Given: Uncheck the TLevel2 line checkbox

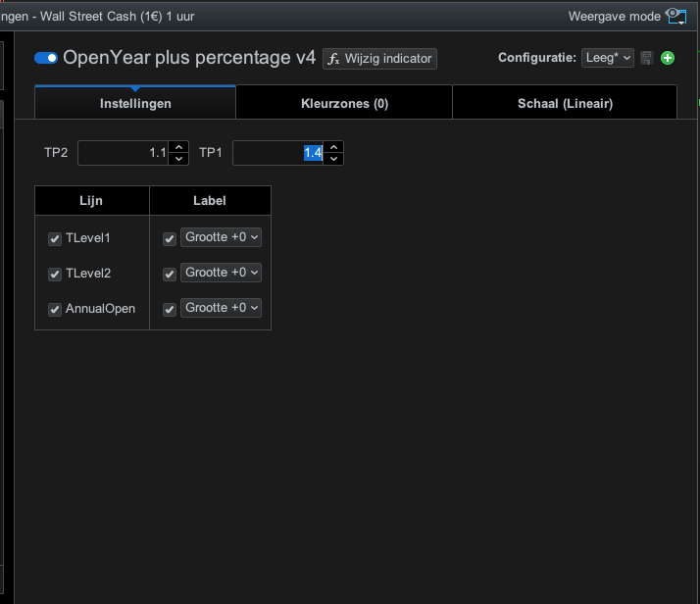Looking at the screenshot, I should click(x=55, y=274).
